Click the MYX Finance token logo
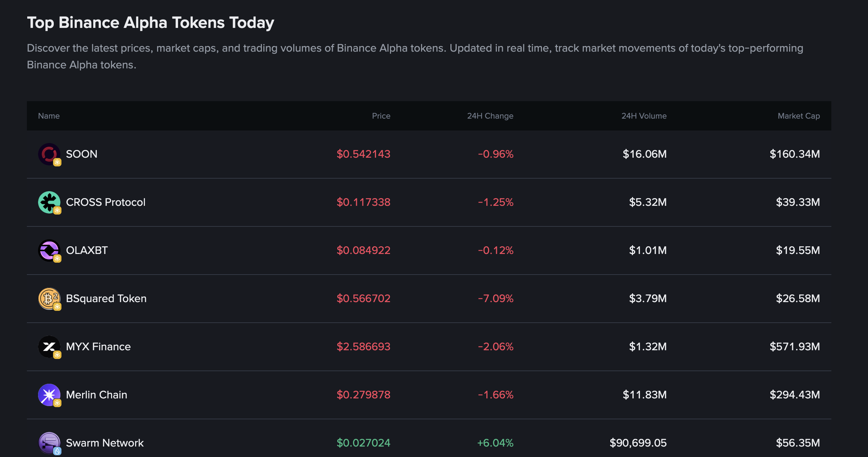The image size is (868, 457). tap(49, 346)
